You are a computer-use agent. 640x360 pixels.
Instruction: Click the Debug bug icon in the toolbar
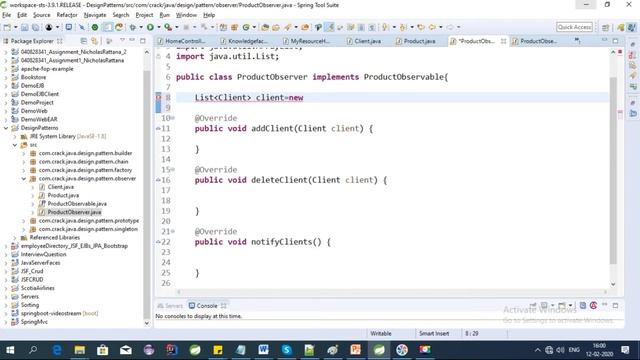[x=133, y=27]
